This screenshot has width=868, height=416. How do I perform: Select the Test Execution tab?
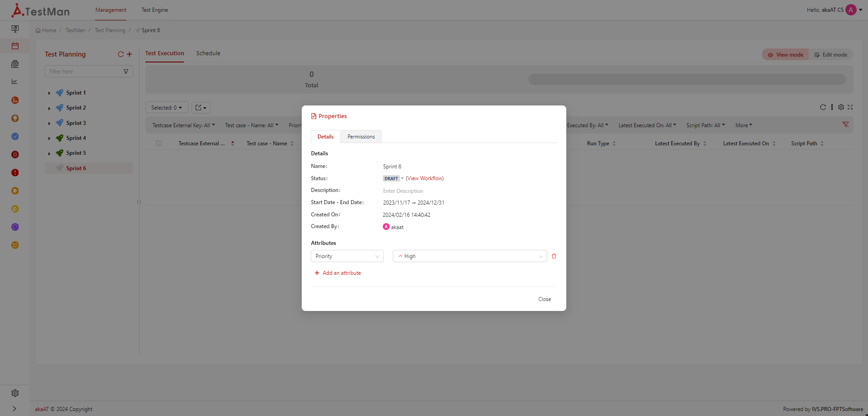[x=164, y=53]
